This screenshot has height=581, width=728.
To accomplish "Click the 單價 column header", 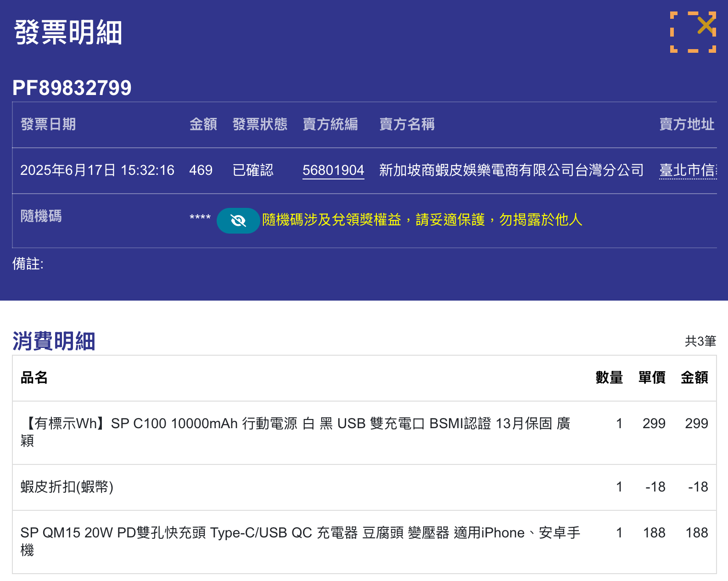I will [x=652, y=378].
